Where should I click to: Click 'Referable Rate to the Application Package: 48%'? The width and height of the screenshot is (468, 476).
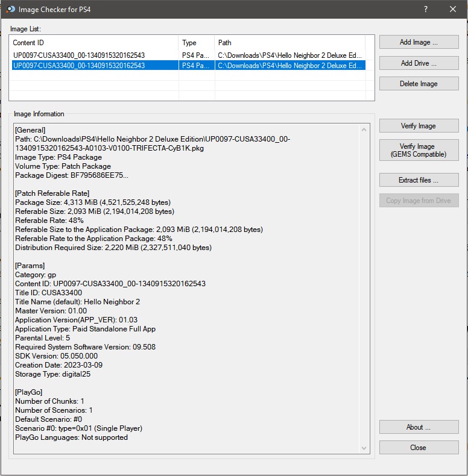point(94,239)
